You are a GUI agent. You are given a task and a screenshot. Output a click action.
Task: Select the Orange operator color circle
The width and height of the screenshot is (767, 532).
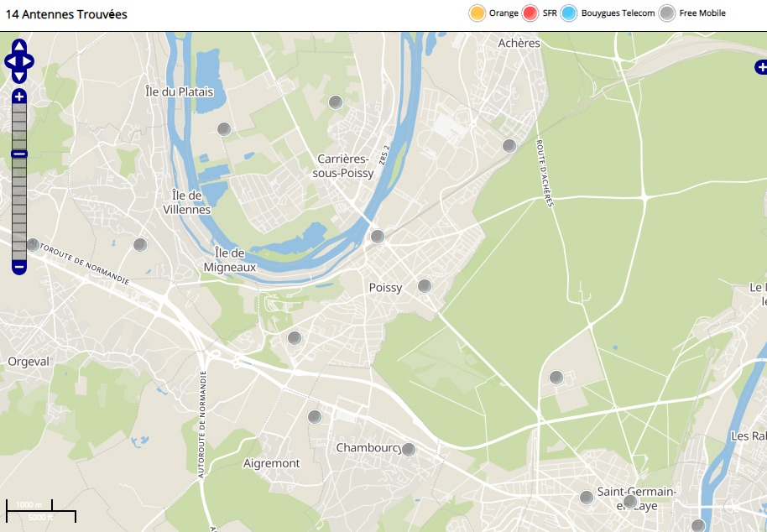click(477, 13)
